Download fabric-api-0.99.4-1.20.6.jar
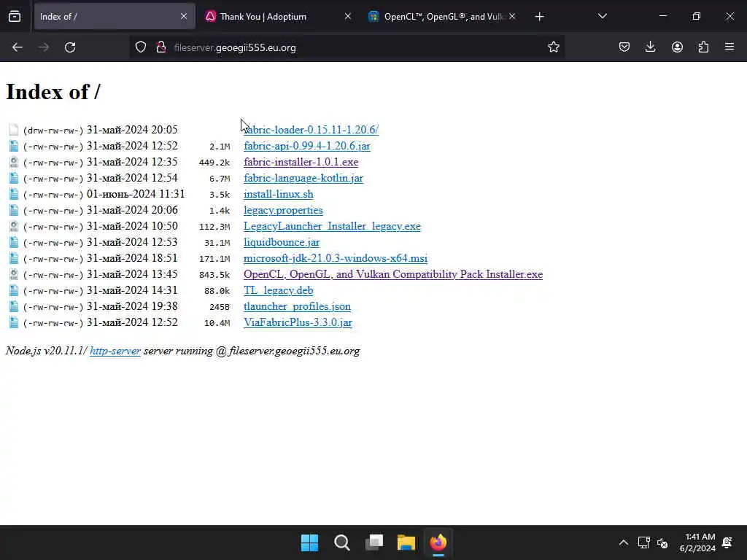The height and width of the screenshot is (560, 747). pyautogui.click(x=307, y=146)
